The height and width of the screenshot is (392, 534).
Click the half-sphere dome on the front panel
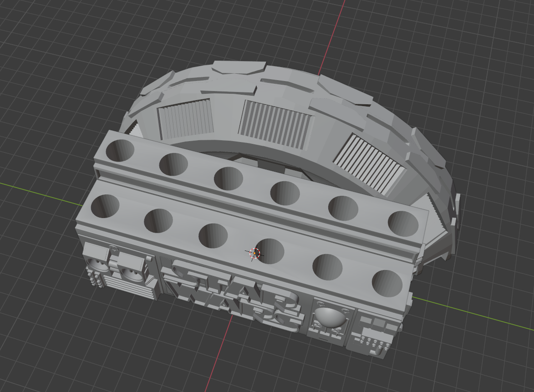coord(330,317)
